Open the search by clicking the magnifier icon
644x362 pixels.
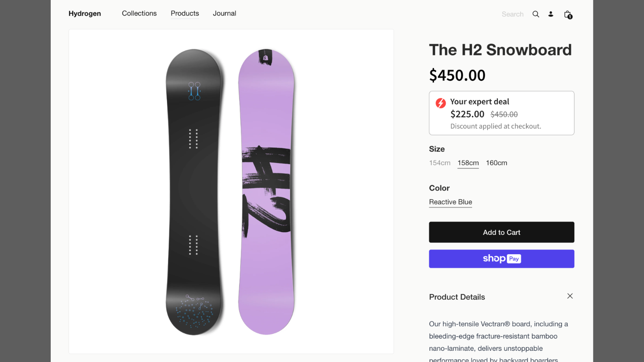point(536,14)
